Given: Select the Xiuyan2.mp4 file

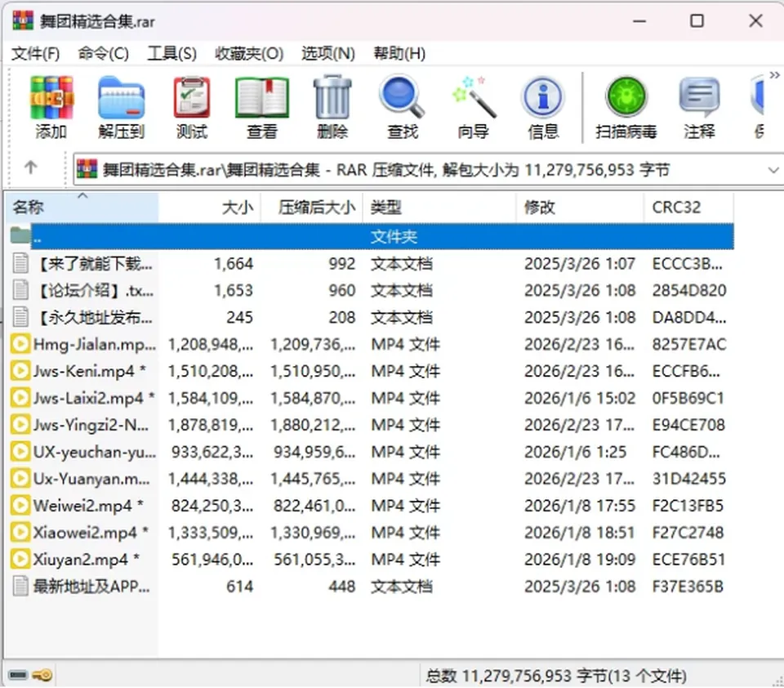Looking at the screenshot, I should (371, 560).
